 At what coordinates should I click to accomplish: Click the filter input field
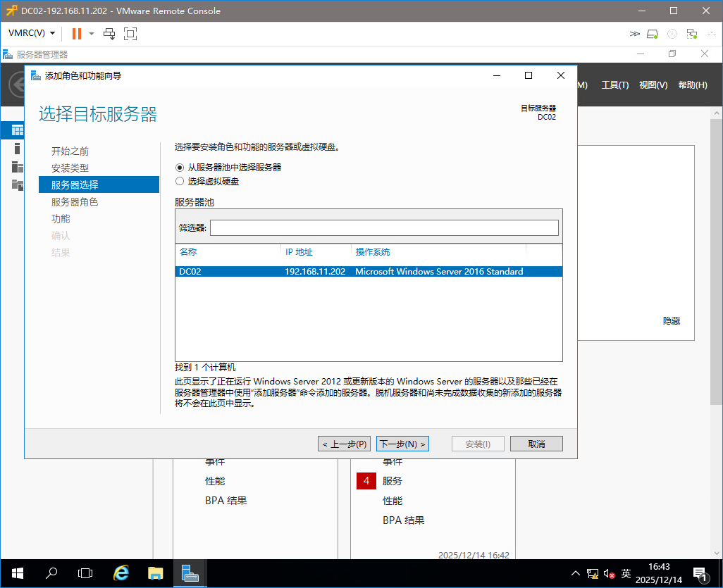pos(384,227)
